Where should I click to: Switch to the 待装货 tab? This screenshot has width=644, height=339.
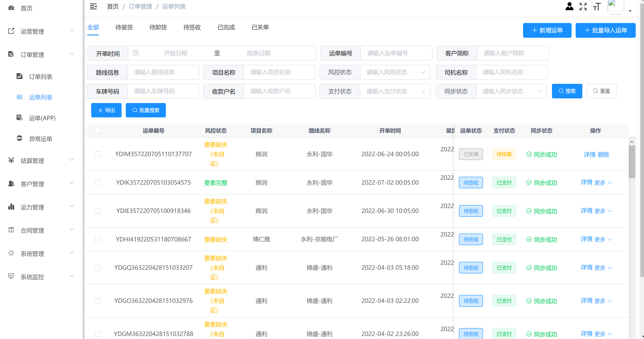click(x=124, y=27)
